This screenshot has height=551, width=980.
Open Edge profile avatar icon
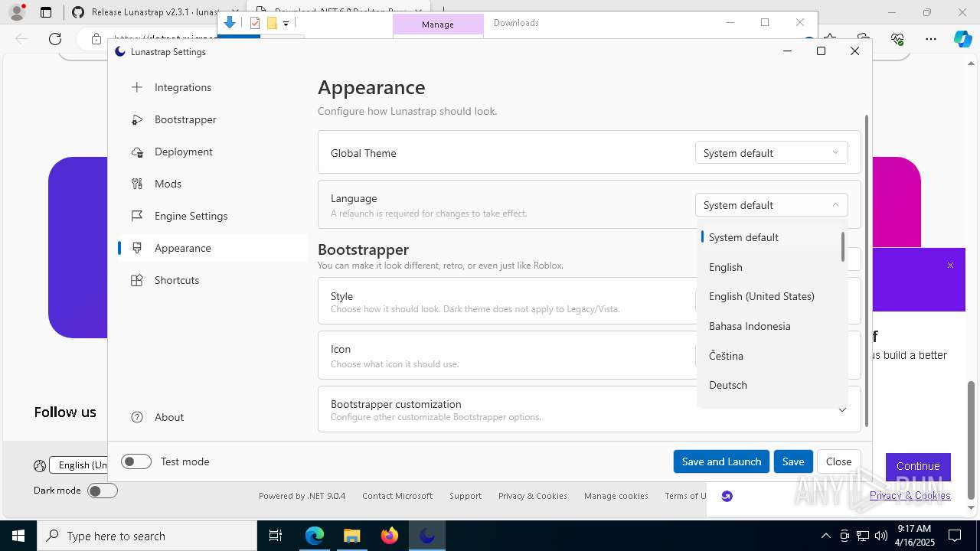coord(17,12)
